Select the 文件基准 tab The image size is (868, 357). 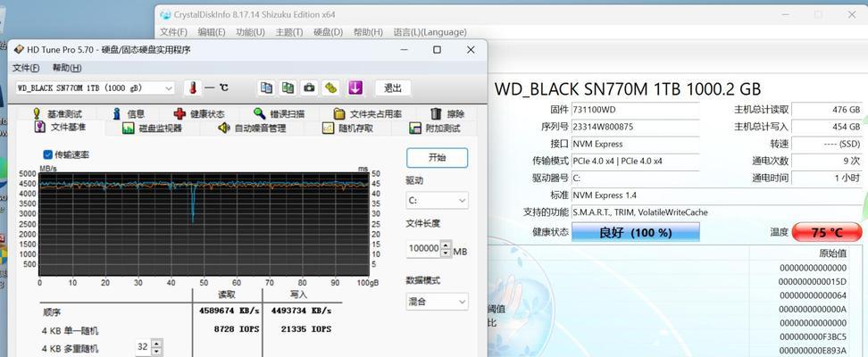click(60, 128)
